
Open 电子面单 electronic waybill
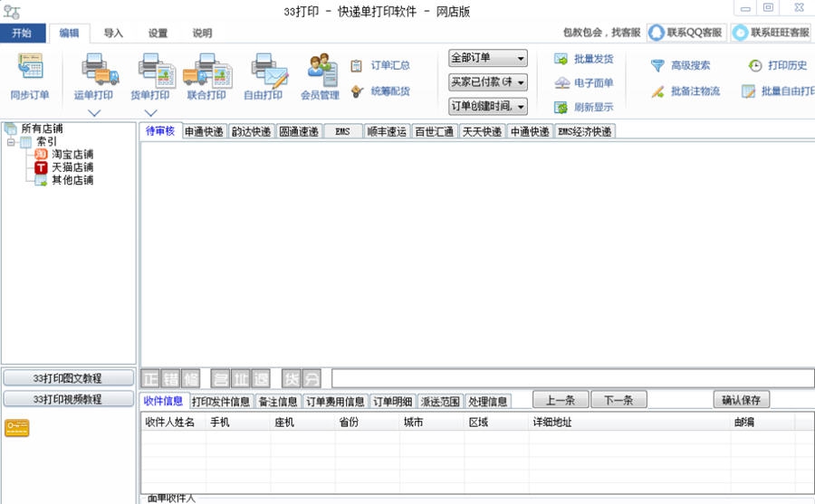[x=584, y=82]
